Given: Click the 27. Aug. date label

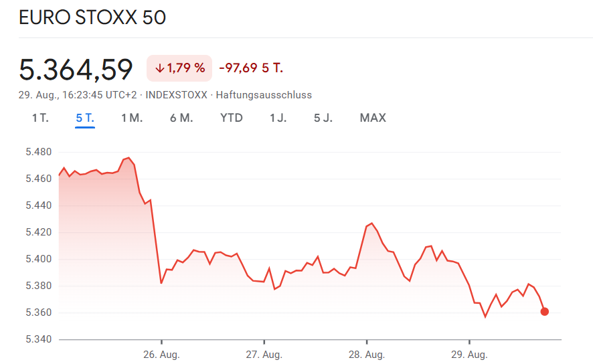Looking at the screenshot, I should (264, 353).
